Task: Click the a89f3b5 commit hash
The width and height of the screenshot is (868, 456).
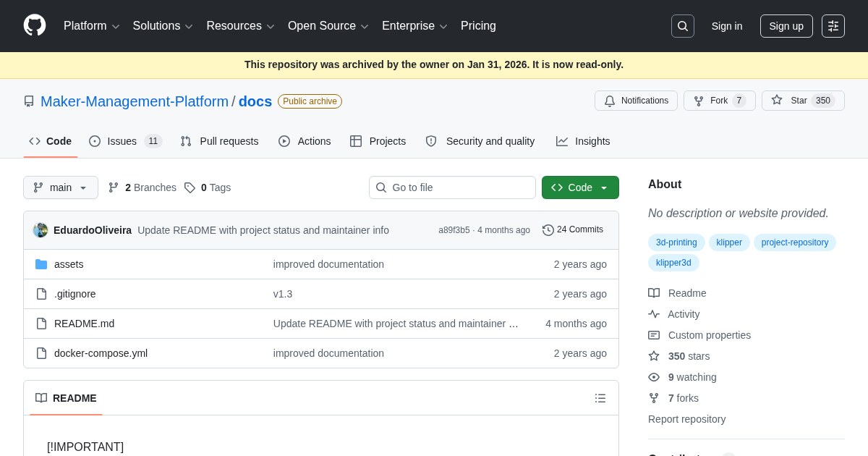Action: point(454,230)
